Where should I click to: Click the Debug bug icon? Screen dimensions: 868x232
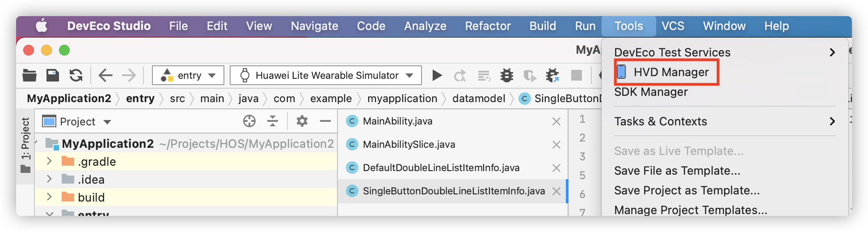click(x=506, y=75)
